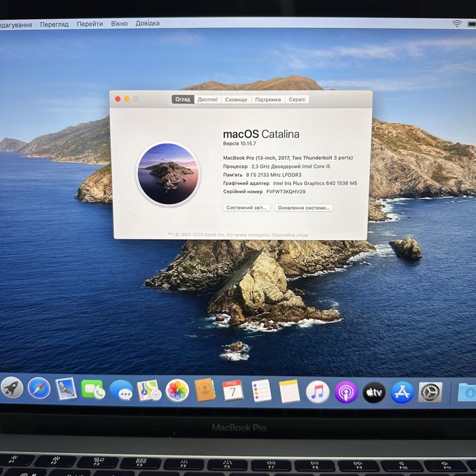
Task: Click the 2,3 GHz Intel Core i5 text
Action: (290, 167)
